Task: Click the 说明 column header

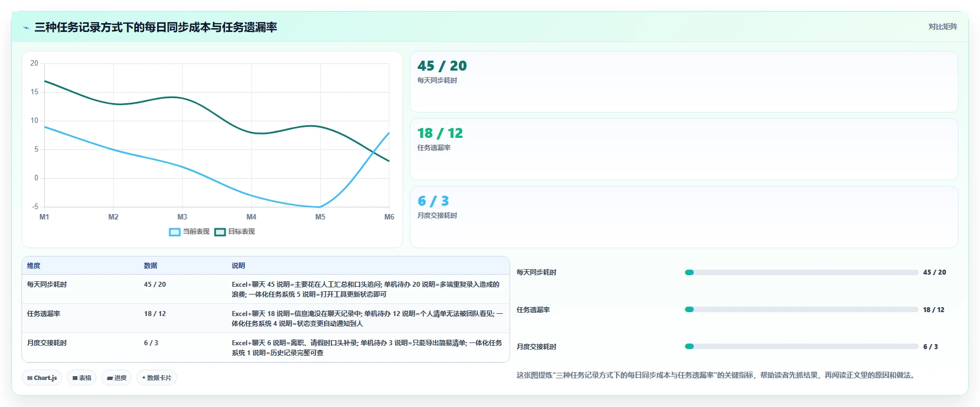Action: [x=238, y=266]
